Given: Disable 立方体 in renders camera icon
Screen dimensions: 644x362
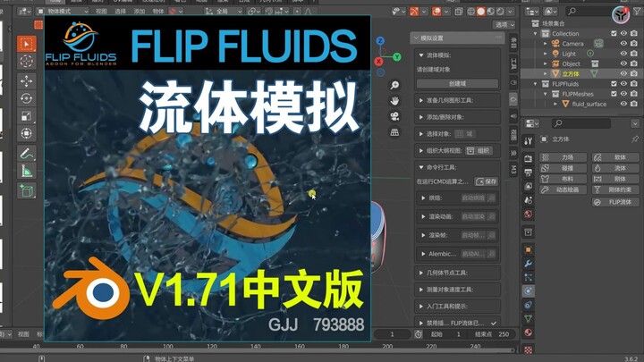Looking at the screenshot, I should tap(634, 73).
